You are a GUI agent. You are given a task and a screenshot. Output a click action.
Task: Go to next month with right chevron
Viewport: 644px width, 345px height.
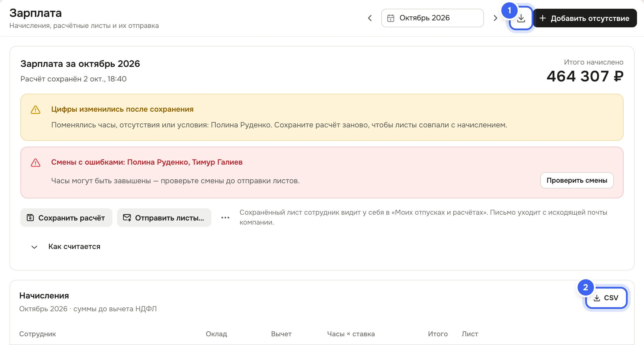[x=495, y=18]
